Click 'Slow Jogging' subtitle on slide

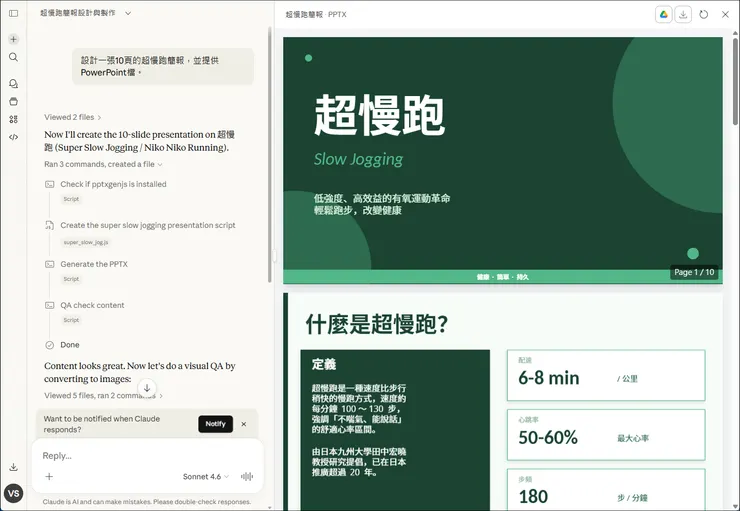tap(358, 159)
